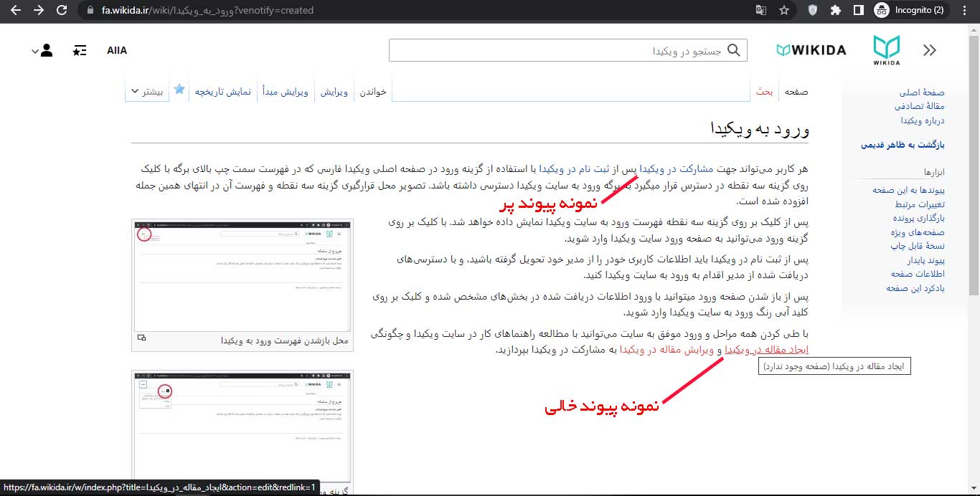Click the address bar URL field
Image resolution: width=980 pixels, height=496 pixels.
(416, 11)
